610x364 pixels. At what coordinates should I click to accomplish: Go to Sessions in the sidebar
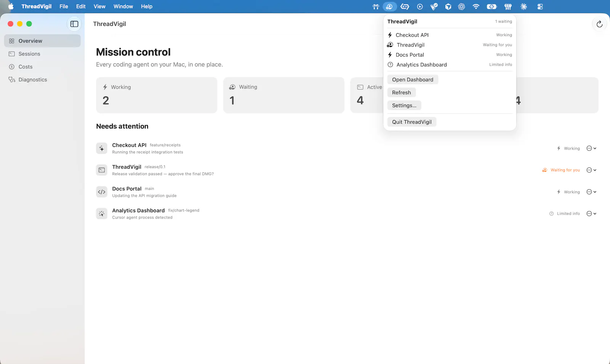[x=42, y=54]
